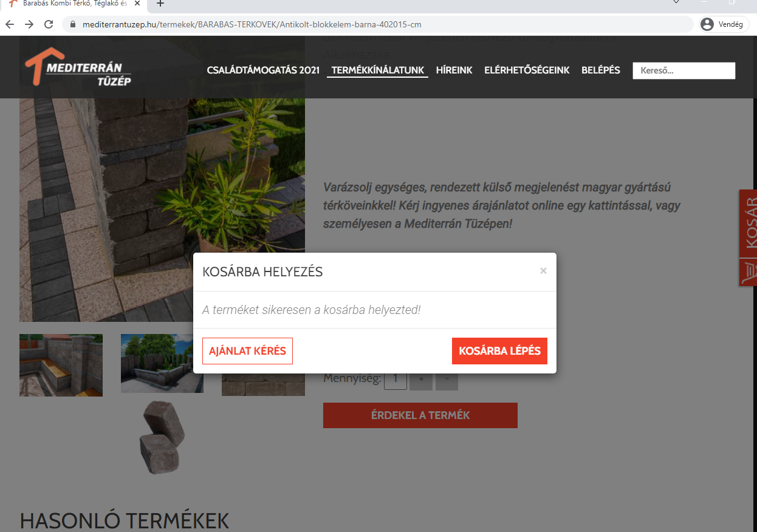
Task: Increase quantity with the plus stepper
Action: point(421,379)
